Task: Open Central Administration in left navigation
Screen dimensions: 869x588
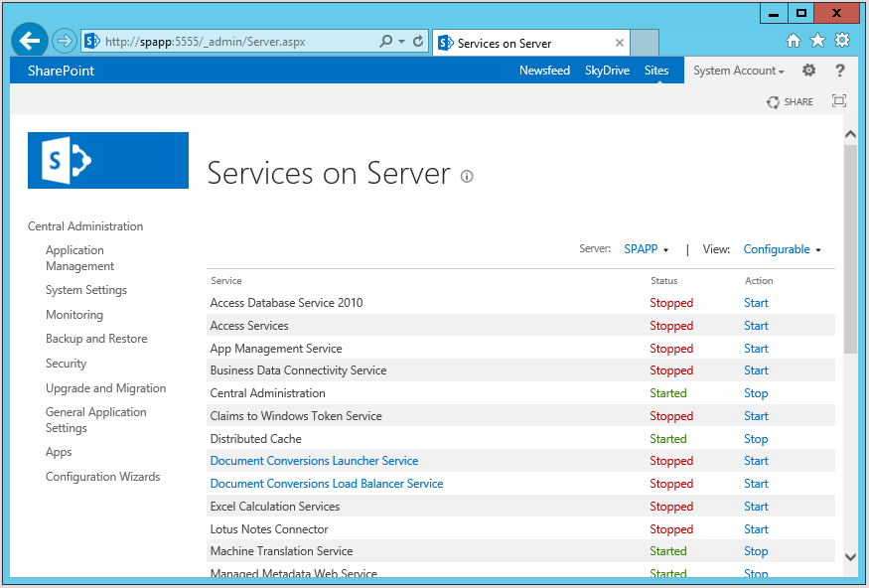Action: (85, 226)
